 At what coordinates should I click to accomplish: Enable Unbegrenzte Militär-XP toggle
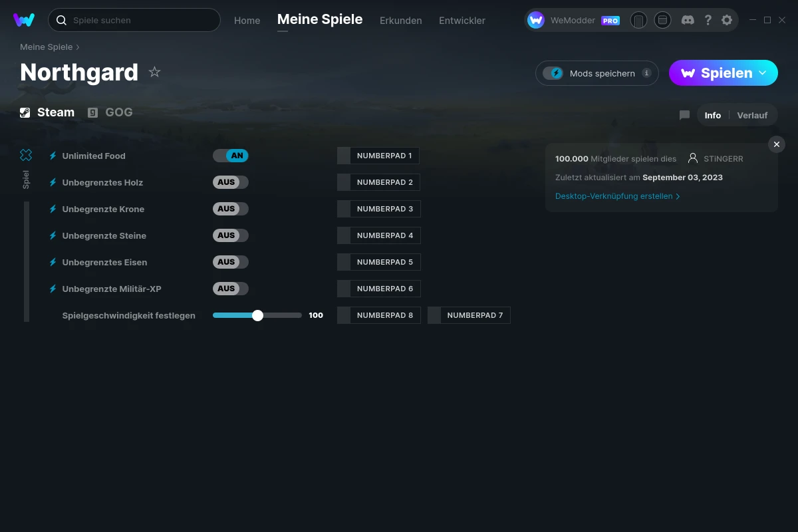[231, 289]
